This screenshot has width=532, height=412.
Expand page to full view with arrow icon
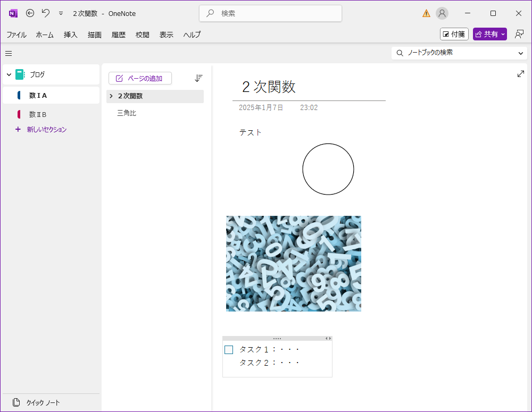click(x=520, y=74)
